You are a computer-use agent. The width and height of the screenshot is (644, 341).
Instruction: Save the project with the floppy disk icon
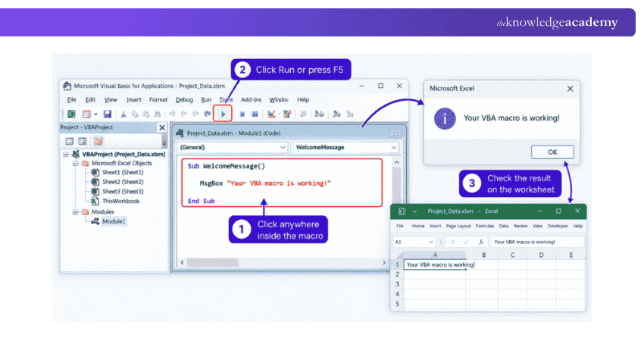click(x=107, y=114)
